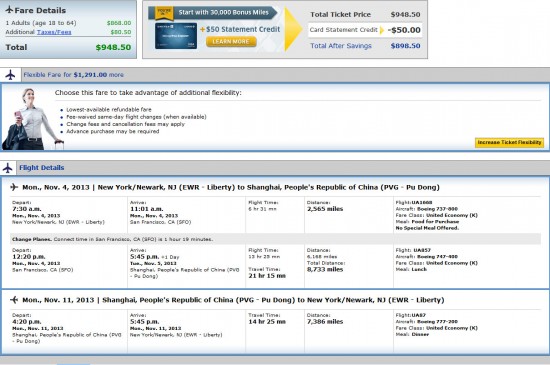This screenshot has height=365, width=550.
Task: Click the return plane icon for Nov. 11 flight
Action: tap(14, 300)
